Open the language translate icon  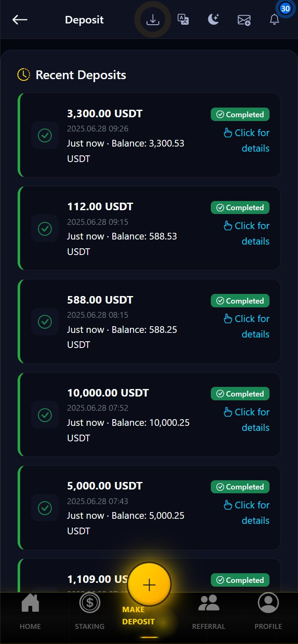point(183,20)
